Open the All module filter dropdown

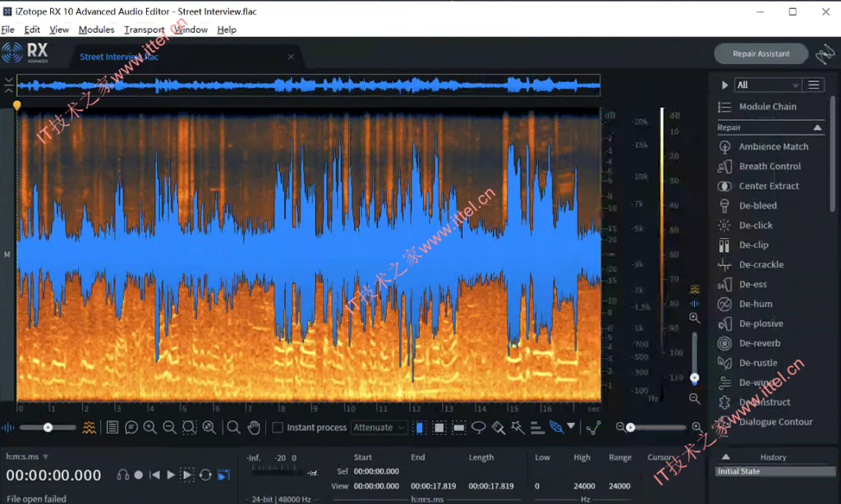[x=767, y=84]
